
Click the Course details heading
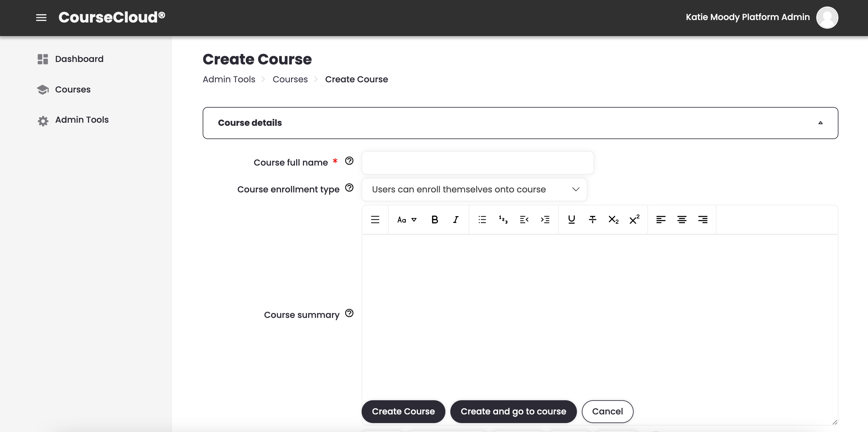(x=250, y=123)
